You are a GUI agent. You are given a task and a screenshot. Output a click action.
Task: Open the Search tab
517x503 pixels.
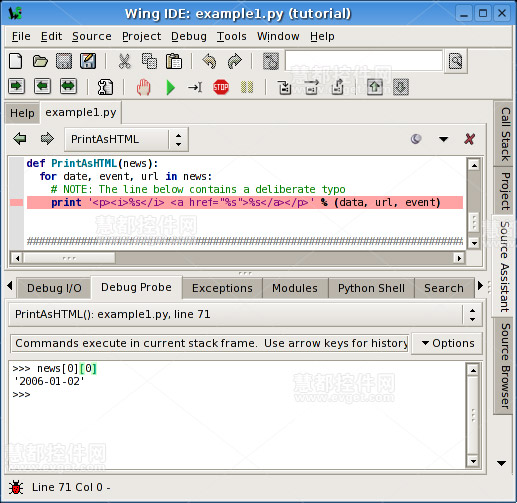tap(444, 288)
